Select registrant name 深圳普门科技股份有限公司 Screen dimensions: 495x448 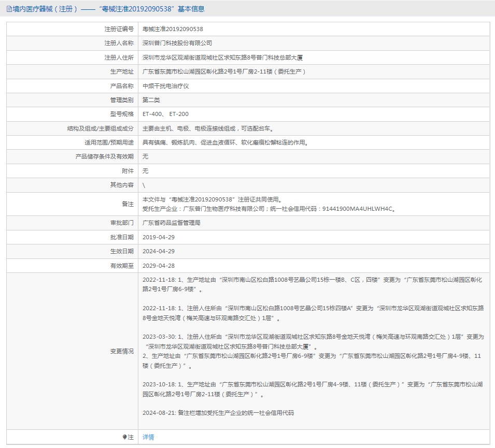tap(177, 43)
